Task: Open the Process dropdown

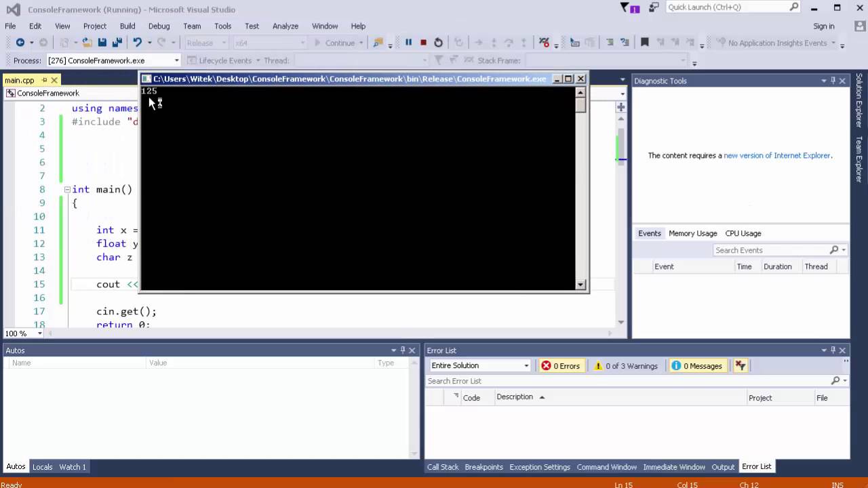Action: (x=176, y=60)
